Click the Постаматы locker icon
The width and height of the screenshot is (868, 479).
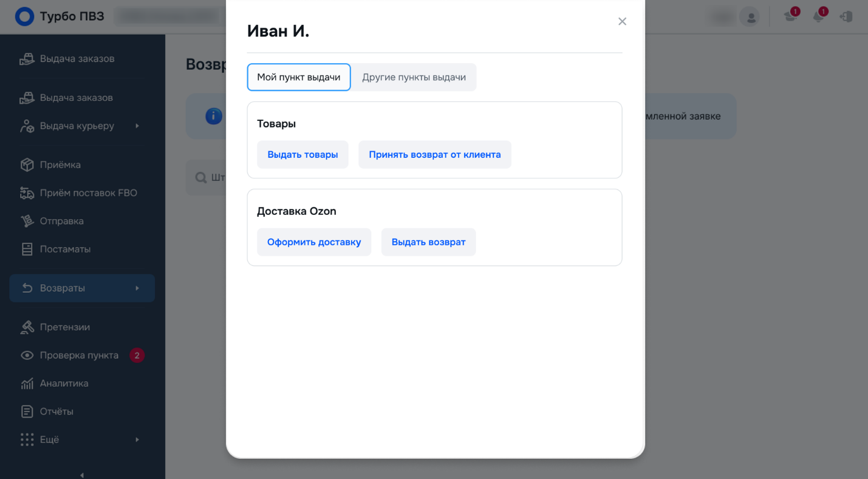(27, 249)
